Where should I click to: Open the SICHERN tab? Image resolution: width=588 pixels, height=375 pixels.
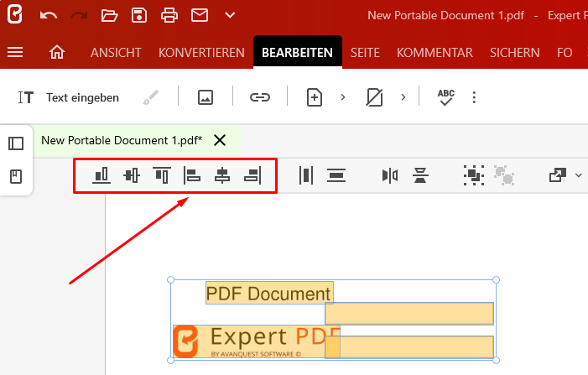pyautogui.click(x=514, y=53)
